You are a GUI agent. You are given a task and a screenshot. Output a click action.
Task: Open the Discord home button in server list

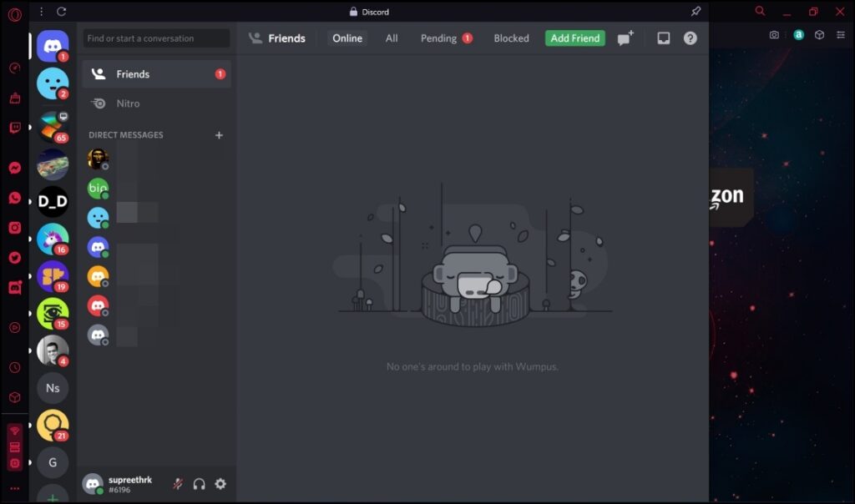[x=53, y=46]
